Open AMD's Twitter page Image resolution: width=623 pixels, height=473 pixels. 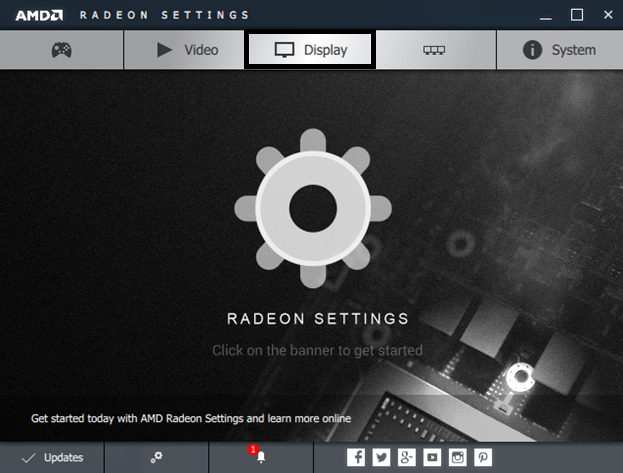click(x=381, y=457)
